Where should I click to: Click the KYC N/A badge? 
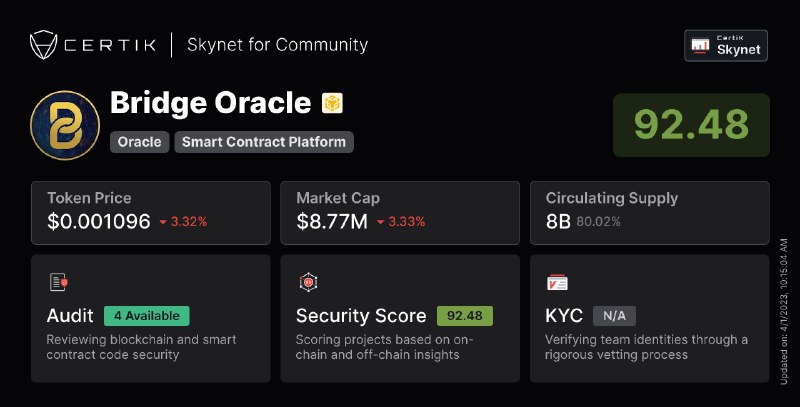coord(614,316)
